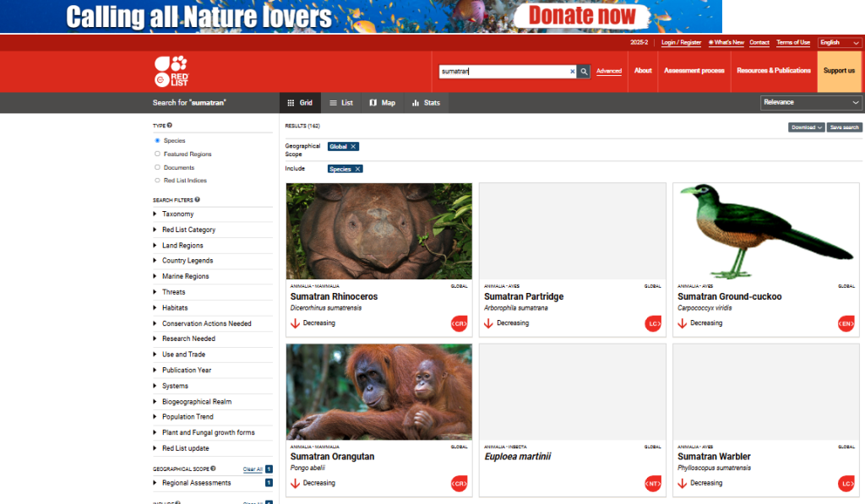This screenshot has width=865, height=504.
Task: Choose the Red List Indices radio option
Action: (157, 181)
